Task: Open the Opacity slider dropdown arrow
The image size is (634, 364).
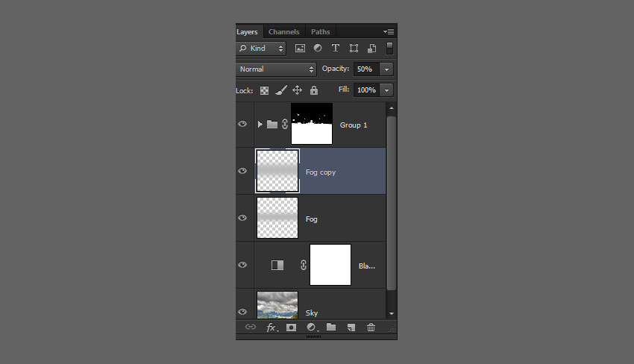Action: [x=386, y=69]
